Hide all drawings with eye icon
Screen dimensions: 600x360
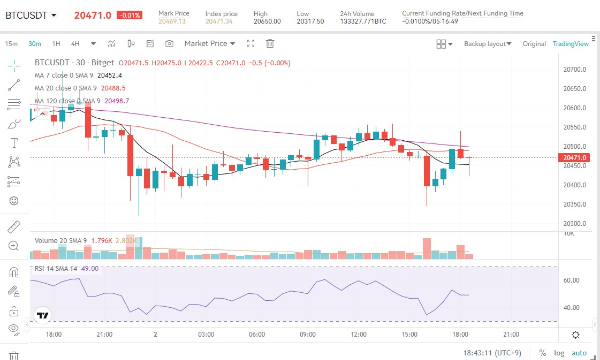[x=14, y=329]
